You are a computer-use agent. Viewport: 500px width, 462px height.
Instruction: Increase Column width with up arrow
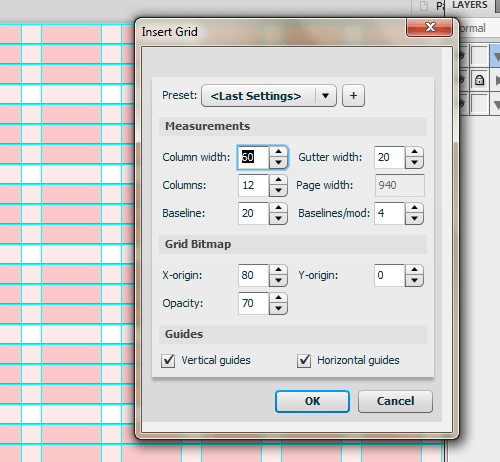[x=278, y=152]
